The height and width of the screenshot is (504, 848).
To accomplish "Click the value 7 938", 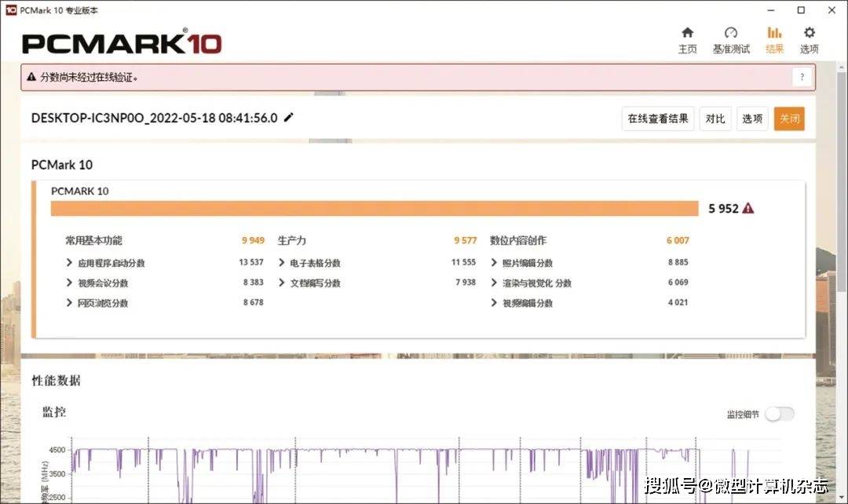I will pyautogui.click(x=466, y=283).
